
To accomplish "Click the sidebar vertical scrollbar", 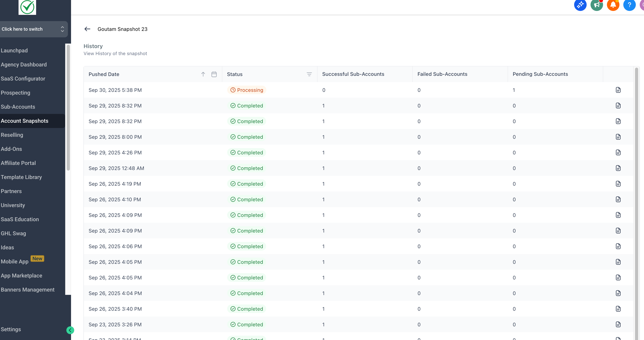I will pos(68,108).
